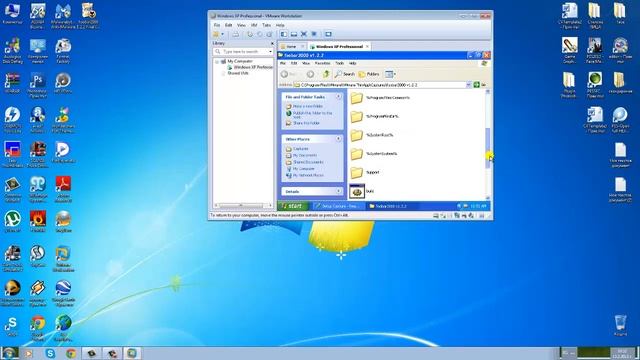
Task: Open the Help menu of VMware Workstation
Action: click(x=280, y=25)
